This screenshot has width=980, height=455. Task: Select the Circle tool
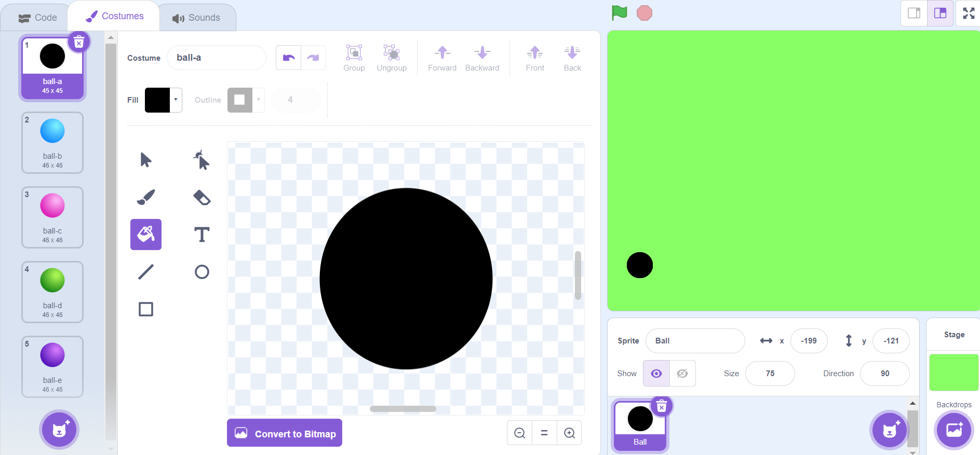pyautogui.click(x=202, y=272)
